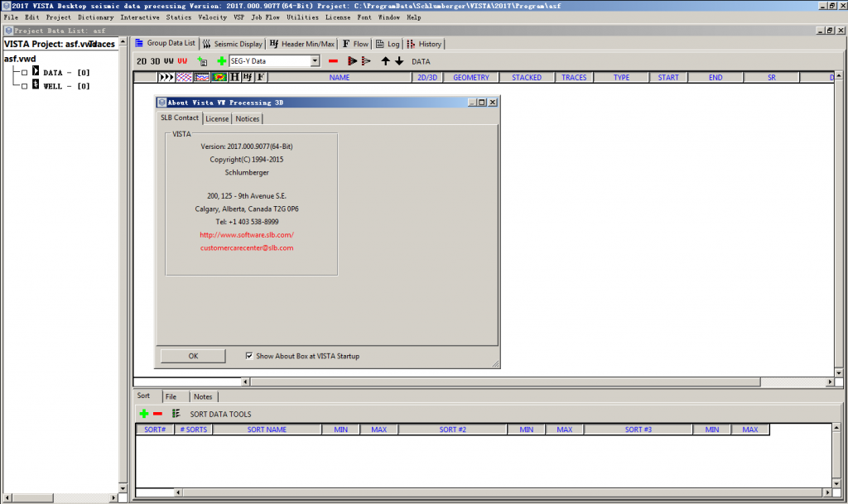Click the F flow column icon
Image resolution: width=848 pixels, height=504 pixels.
coord(261,77)
